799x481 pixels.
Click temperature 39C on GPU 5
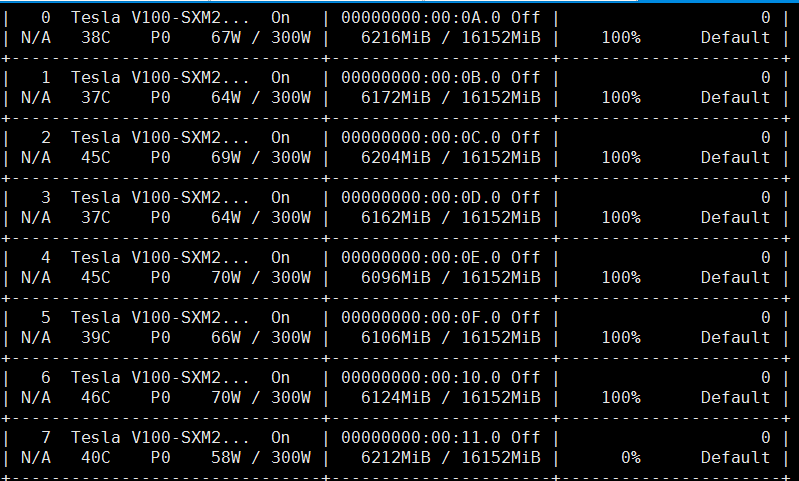point(96,338)
